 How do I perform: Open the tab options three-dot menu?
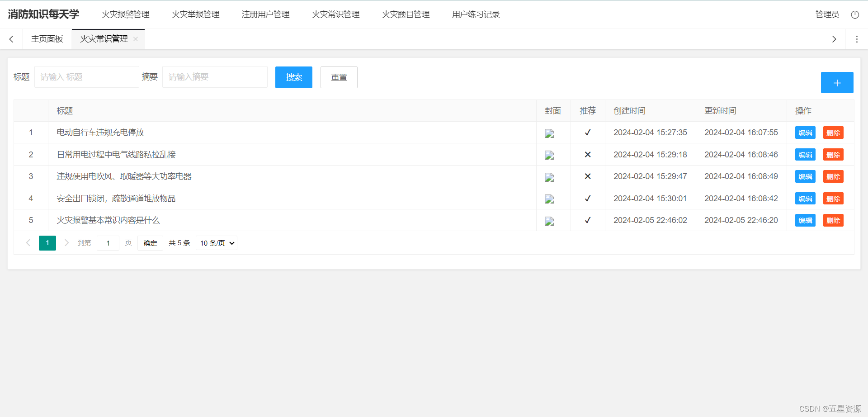(857, 39)
